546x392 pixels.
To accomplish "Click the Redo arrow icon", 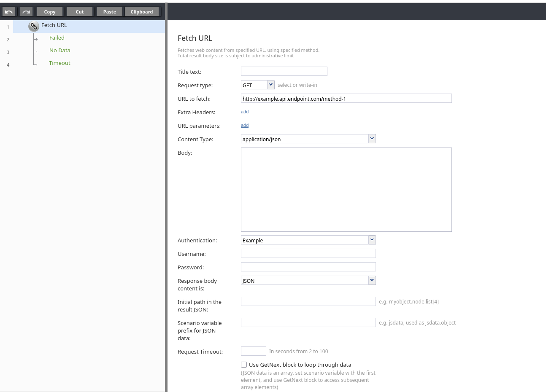I will (x=26, y=12).
